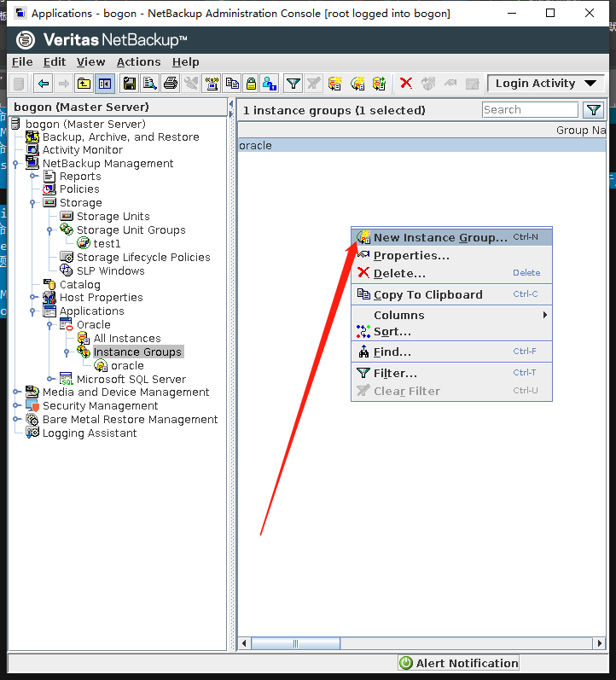Click the Search input field
This screenshot has height=680, width=616.
click(x=530, y=110)
